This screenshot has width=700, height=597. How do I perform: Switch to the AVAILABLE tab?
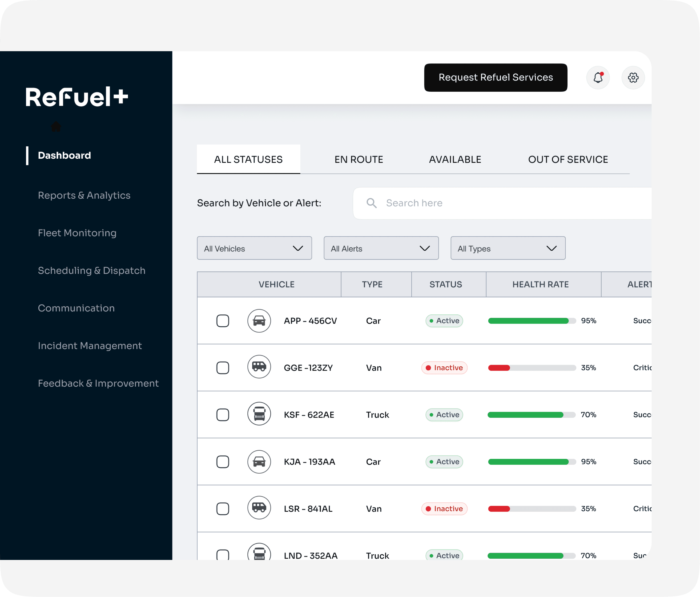click(455, 159)
